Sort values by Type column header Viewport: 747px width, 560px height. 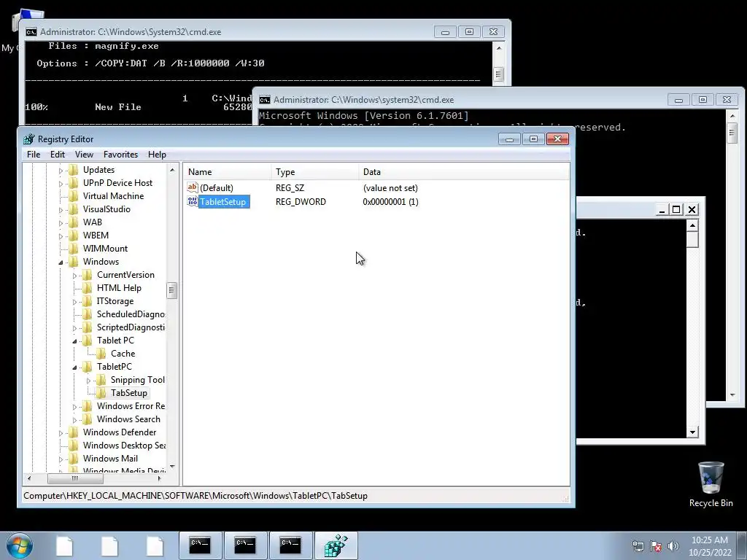[x=315, y=172]
